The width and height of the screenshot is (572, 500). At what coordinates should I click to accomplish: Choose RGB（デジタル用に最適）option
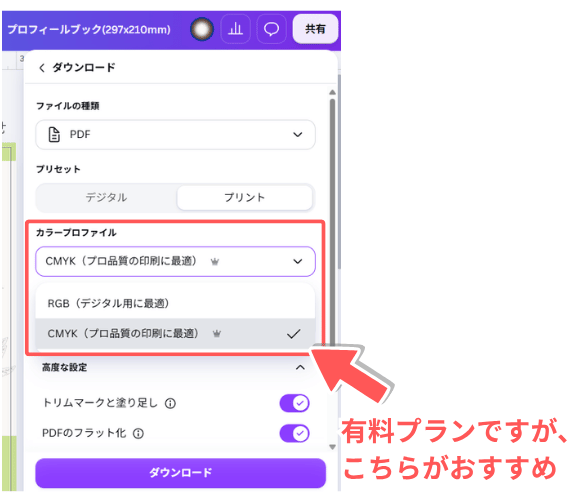[x=175, y=303]
